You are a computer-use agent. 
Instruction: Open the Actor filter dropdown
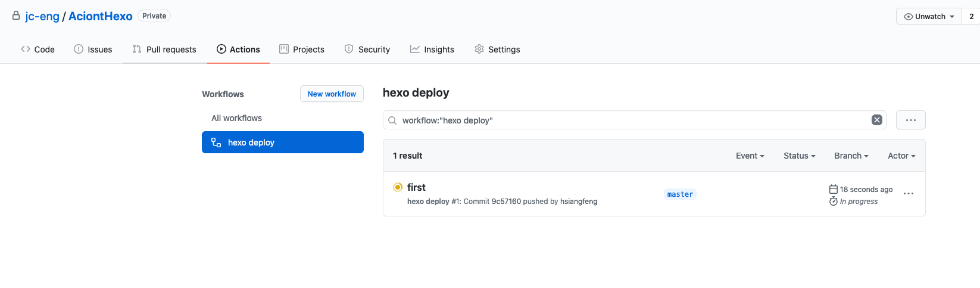pyautogui.click(x=901, y=156)
